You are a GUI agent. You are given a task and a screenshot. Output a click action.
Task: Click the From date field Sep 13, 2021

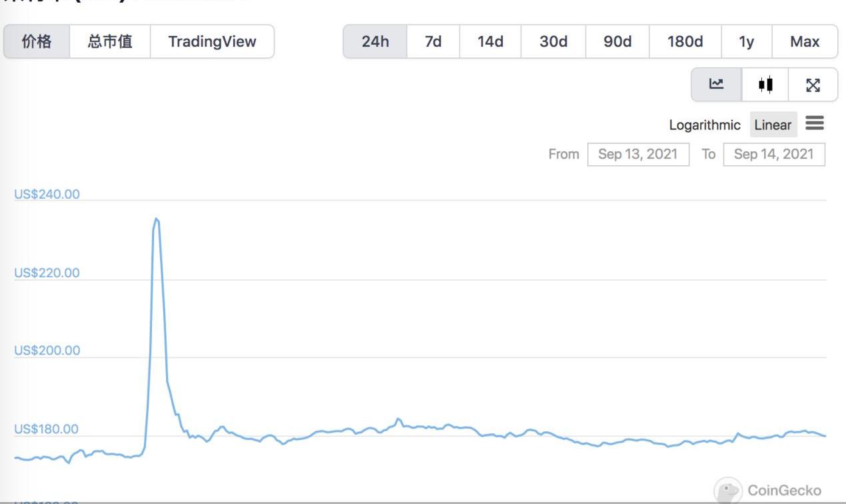[638, 154]
